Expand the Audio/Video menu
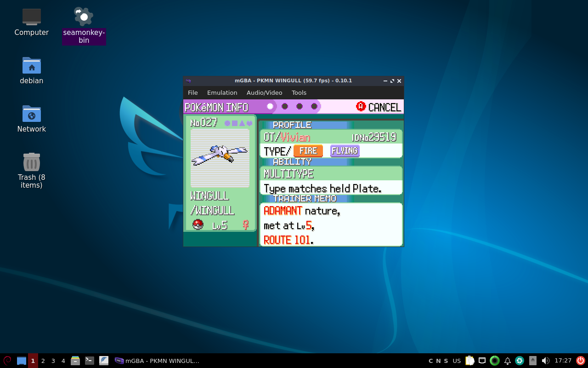The image size is (588, 368). [264, 92]
